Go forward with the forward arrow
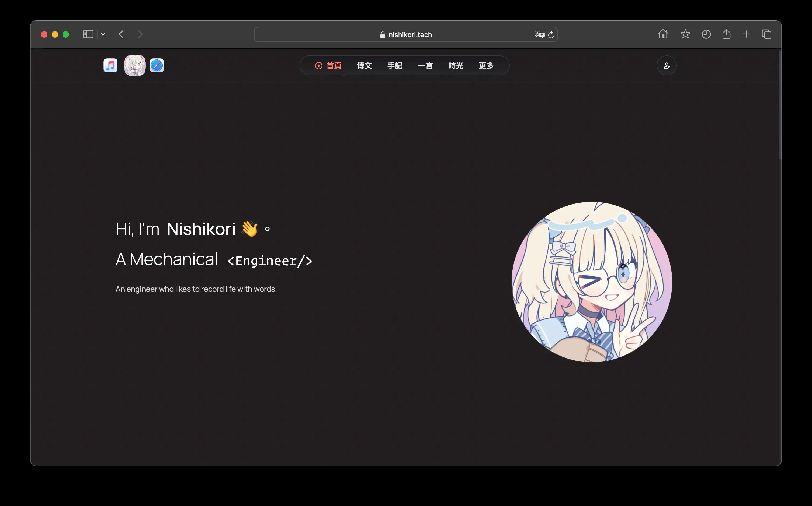The width and height of the screenshot is (812, 506). [x=140, y=34]
